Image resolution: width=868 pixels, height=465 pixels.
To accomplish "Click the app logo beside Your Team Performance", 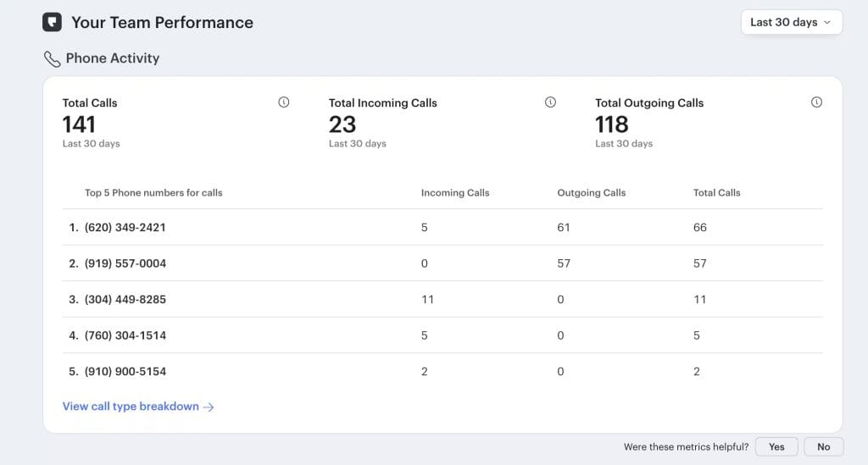I will coord(52,23).
